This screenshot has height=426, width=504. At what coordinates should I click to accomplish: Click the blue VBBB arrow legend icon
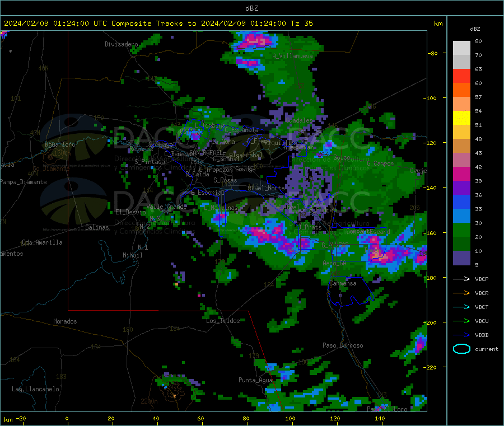click(x=461, y=335)
